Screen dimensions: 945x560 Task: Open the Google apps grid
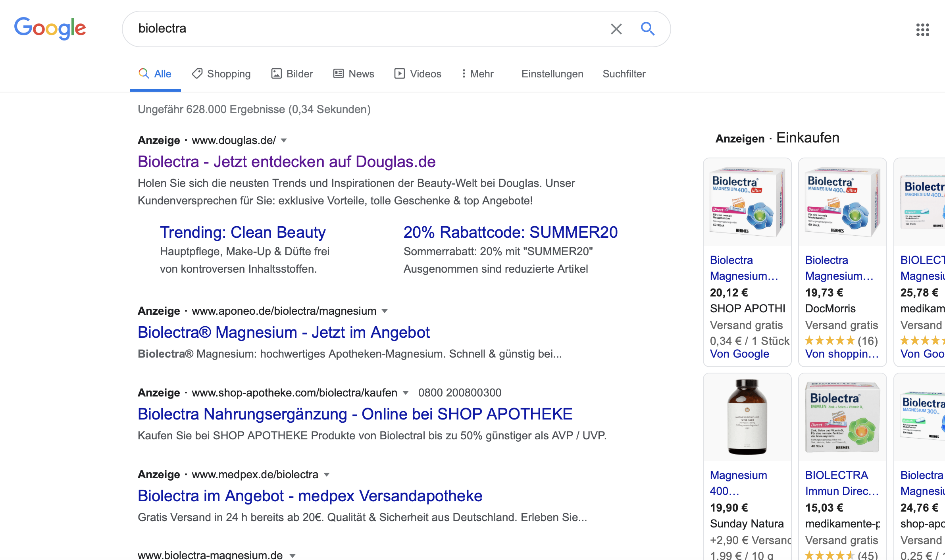(x=922, y=29)
